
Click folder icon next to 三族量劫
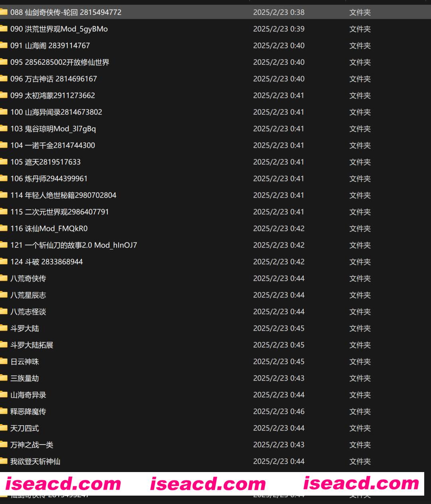[4, 378]
